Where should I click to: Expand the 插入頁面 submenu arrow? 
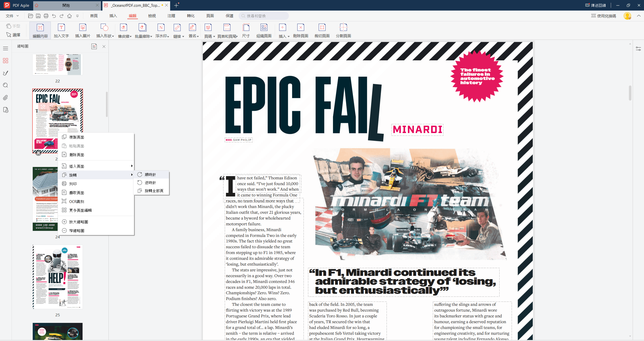pos(132,166)
